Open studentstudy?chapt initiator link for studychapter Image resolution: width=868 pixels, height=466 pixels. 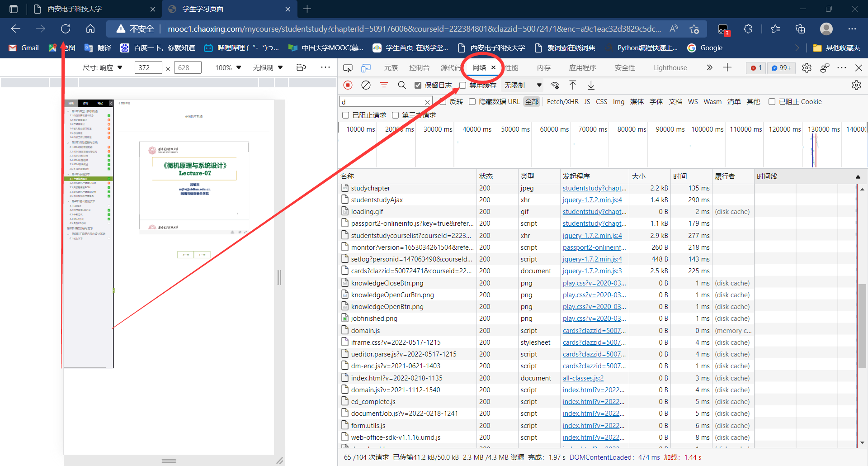click(x=594, y=188)
